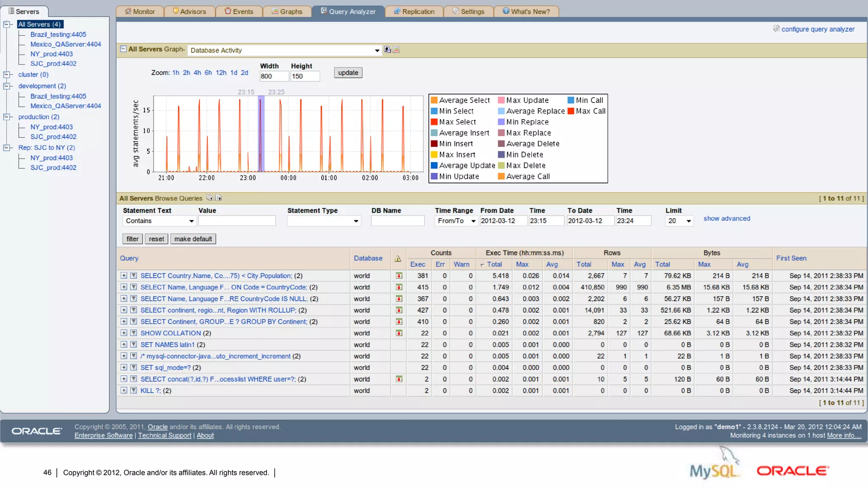The width and height of the screenshot is (868, 488).
Task: Click the sort arrow beside Exec Time Total
Action: tap(482, 265)
